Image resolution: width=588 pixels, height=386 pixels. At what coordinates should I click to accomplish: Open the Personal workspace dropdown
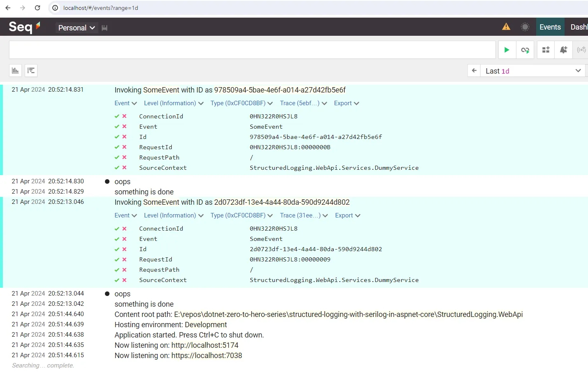pos(76,28)
